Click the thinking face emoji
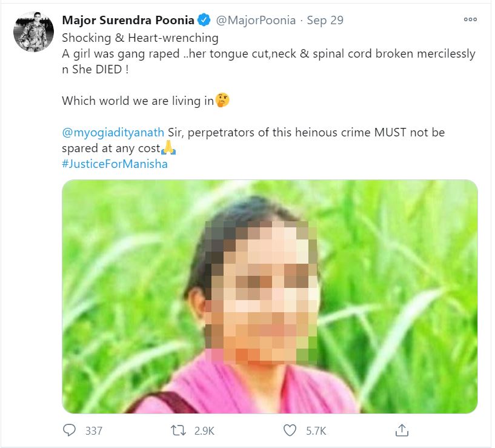This screenshot has height=448, width=495. pos(222,101)
